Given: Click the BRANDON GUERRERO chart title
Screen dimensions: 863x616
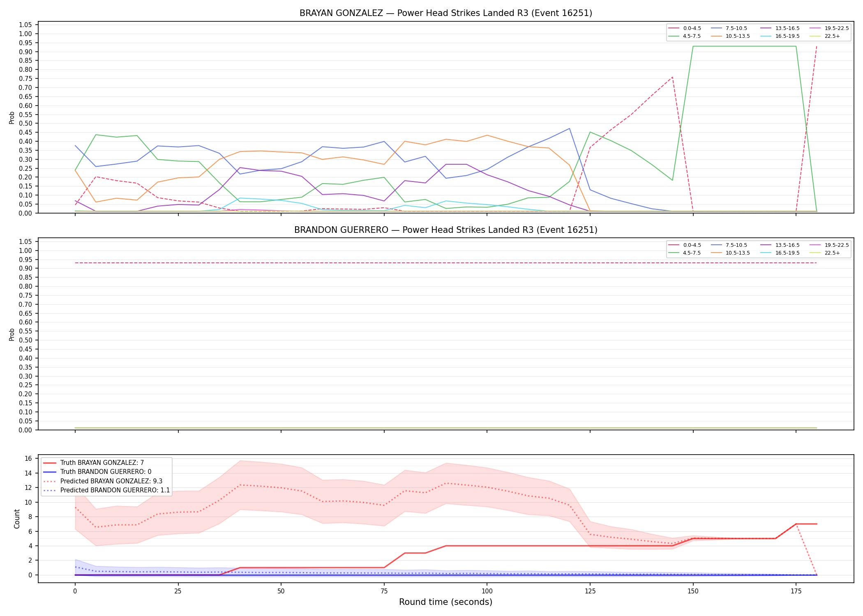Looking at the screenshot, I should click(x=446, y=230).
